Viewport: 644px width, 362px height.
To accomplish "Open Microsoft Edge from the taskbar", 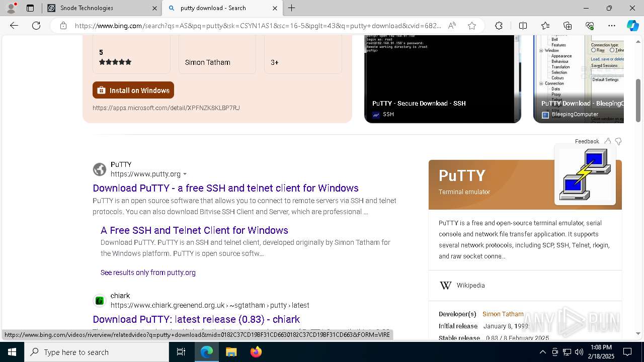I will [207, 352].
